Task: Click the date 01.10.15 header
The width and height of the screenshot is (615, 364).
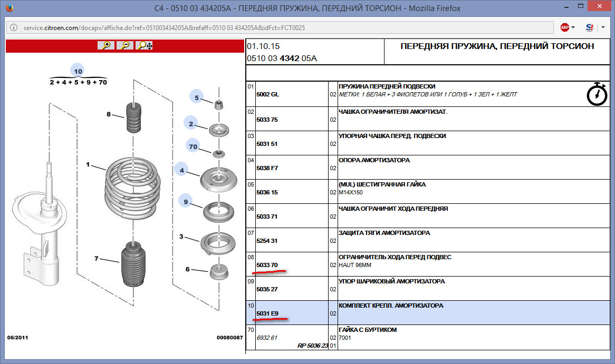Action: tap(263, 46)
